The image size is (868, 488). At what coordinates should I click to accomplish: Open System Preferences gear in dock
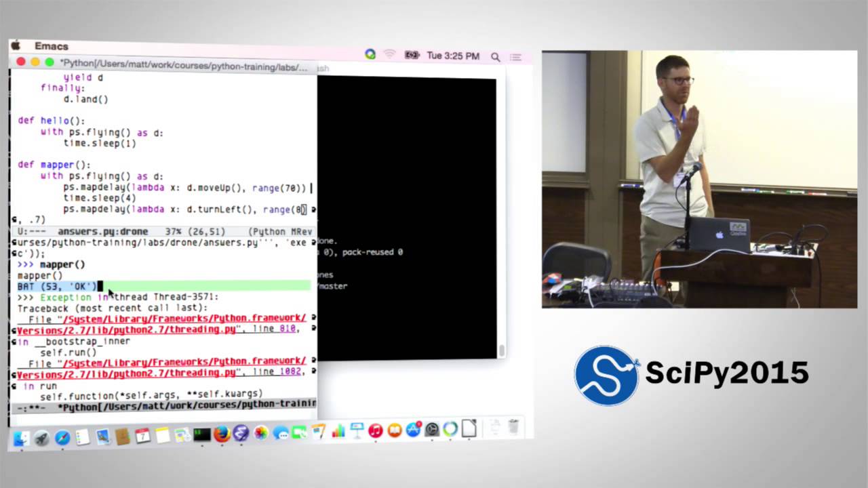pyautogui.click(x=431, y=429)
